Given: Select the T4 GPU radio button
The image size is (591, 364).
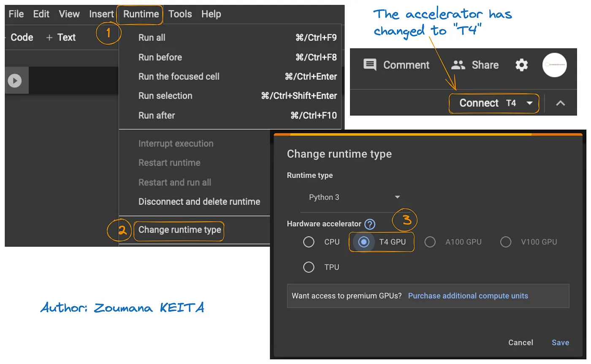Looking at the screenshot, I should 363,242.
